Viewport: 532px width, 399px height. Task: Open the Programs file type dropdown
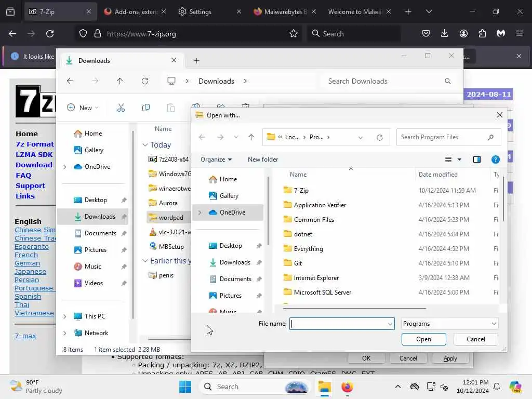(x=449, y=324)
